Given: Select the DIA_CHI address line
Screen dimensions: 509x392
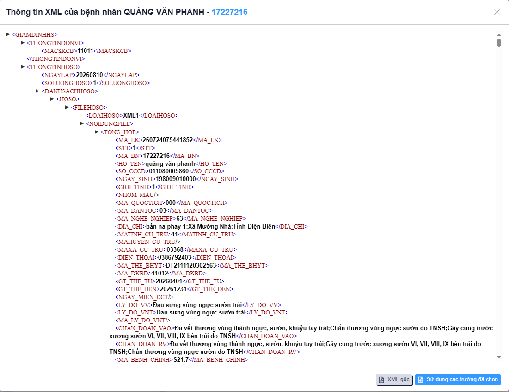Looking at the screenshot, I should click(211, 226).
